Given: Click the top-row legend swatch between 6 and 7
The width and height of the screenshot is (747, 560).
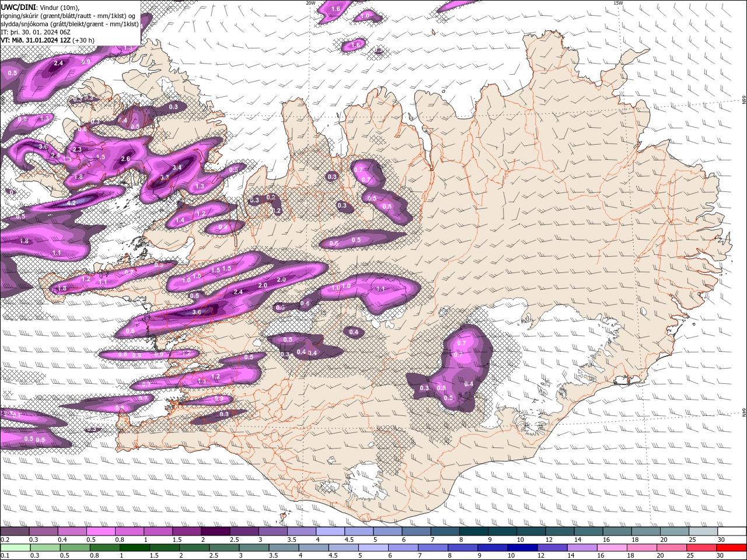Looking at the screenshot, I should tap(417, 531).
